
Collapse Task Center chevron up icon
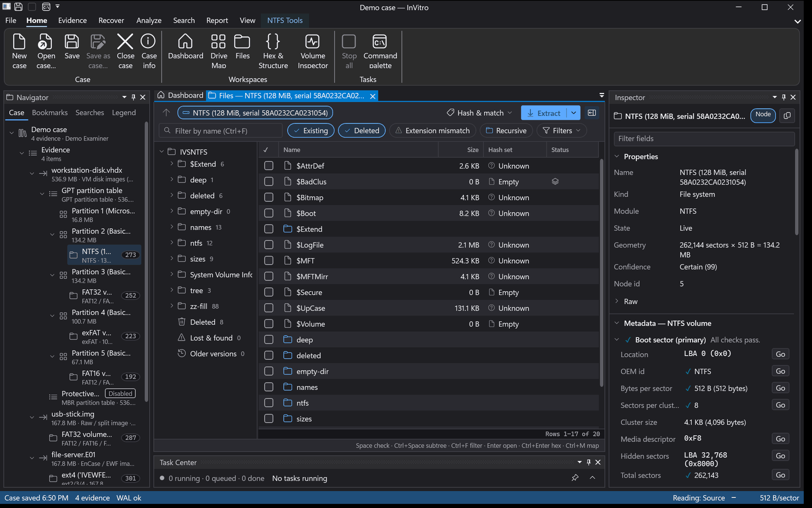click(x=592, y=478)
